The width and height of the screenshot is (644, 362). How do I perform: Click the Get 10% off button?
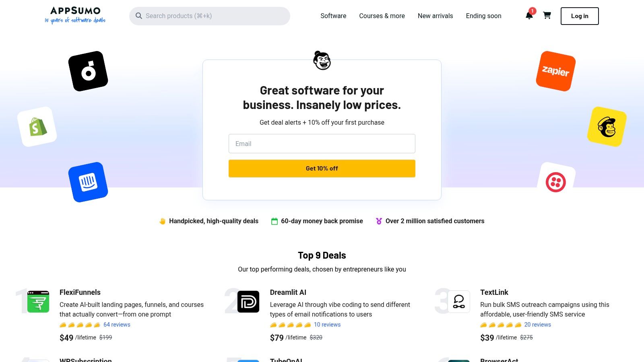(x=322, y=168)
